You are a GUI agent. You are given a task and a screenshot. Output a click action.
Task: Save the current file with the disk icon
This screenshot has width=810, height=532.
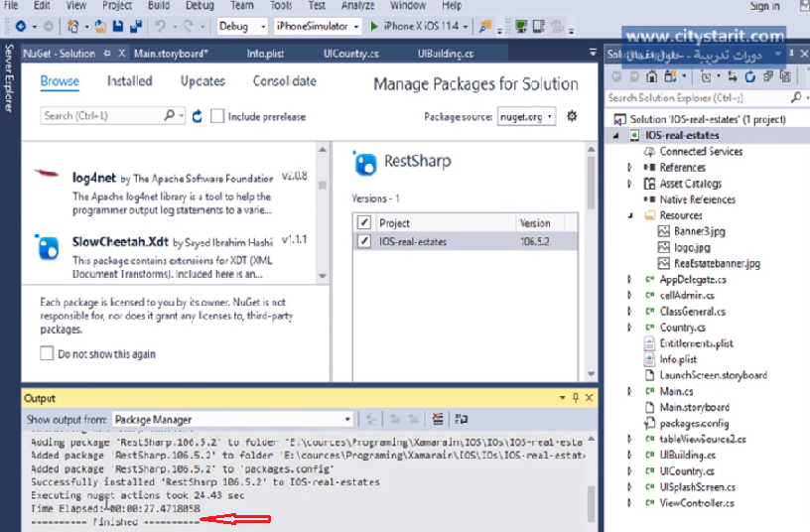118,26
